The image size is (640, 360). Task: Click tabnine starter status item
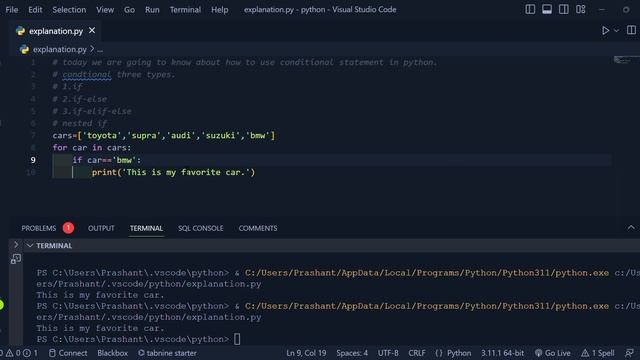167,353
